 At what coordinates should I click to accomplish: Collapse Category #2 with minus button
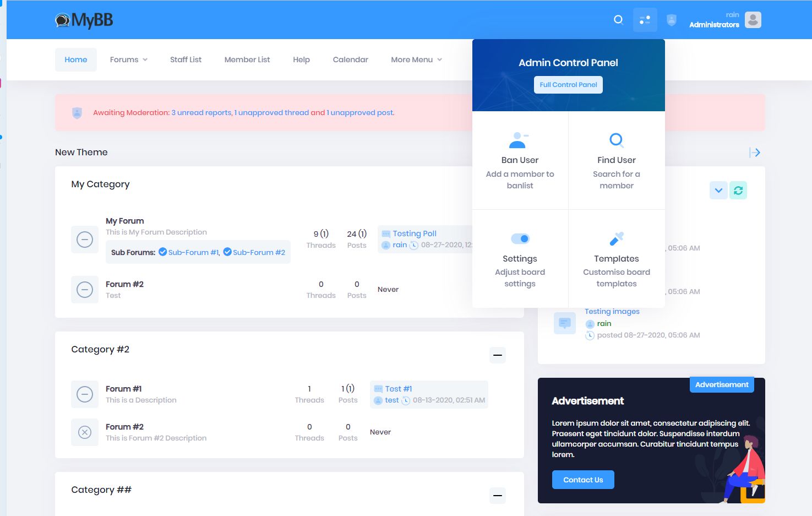(497, 355)
